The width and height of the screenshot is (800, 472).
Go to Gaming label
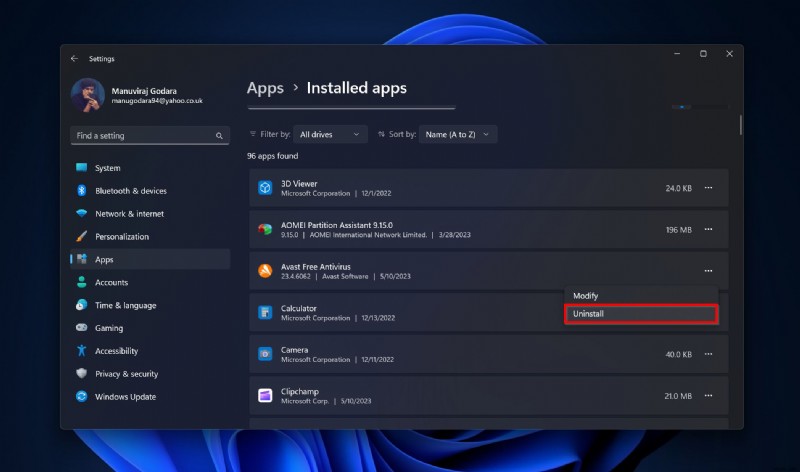click(x=109, y=328)
